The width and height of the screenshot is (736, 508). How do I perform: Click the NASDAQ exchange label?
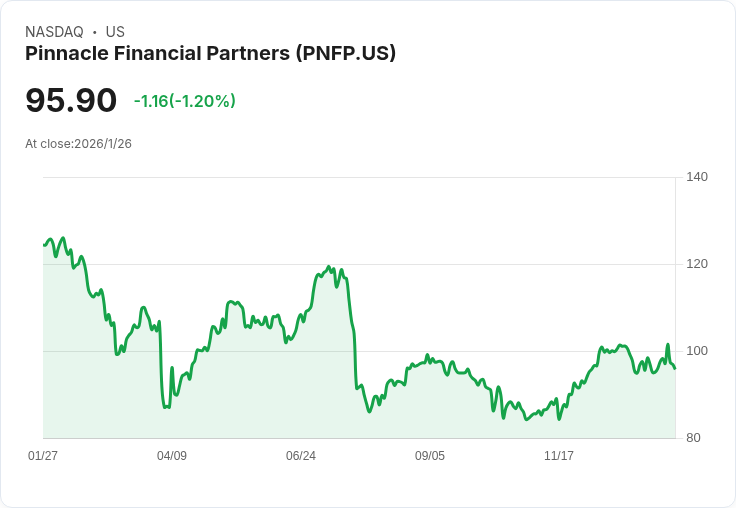[x=54, y=32]
